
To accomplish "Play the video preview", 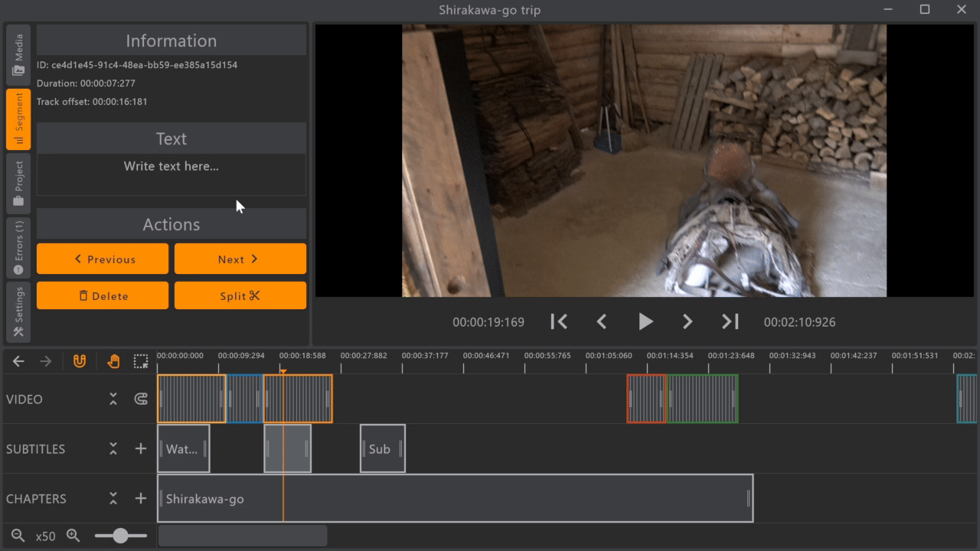I will pos(645,322).
